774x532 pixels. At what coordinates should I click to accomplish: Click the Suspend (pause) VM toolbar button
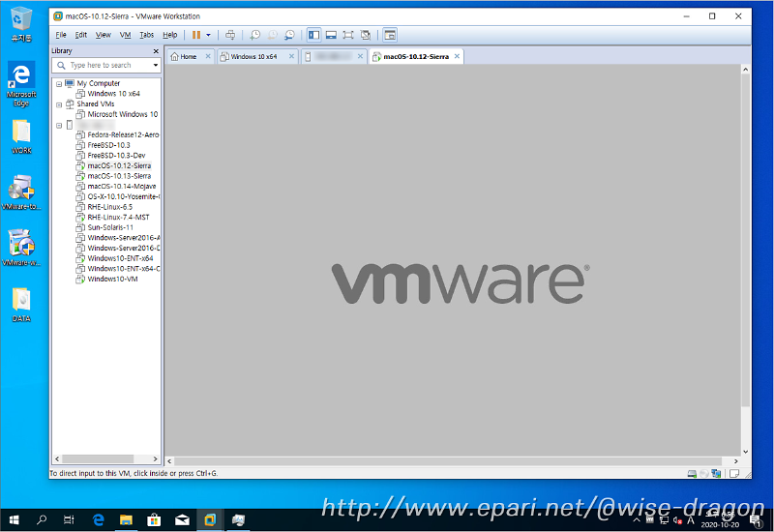click(x=196, y=35)
